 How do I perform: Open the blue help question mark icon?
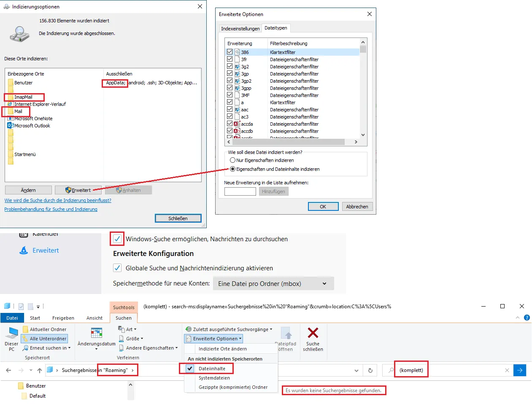click(527, 318)
